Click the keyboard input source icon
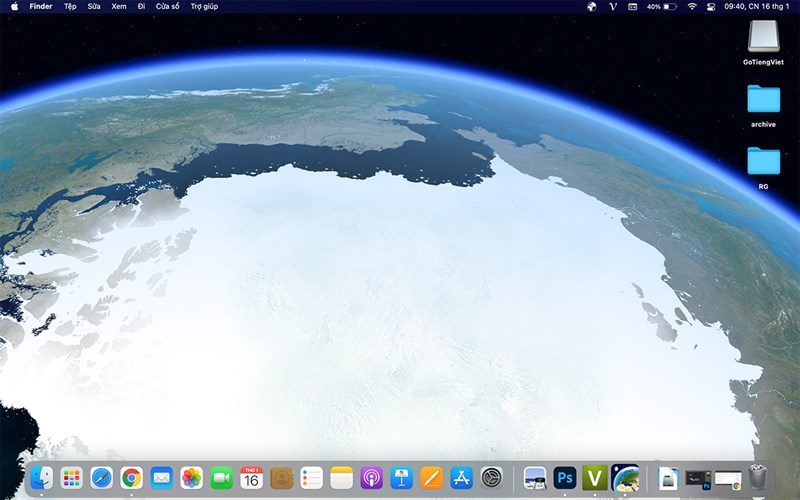Screen dimensions: 800x500 633,7
